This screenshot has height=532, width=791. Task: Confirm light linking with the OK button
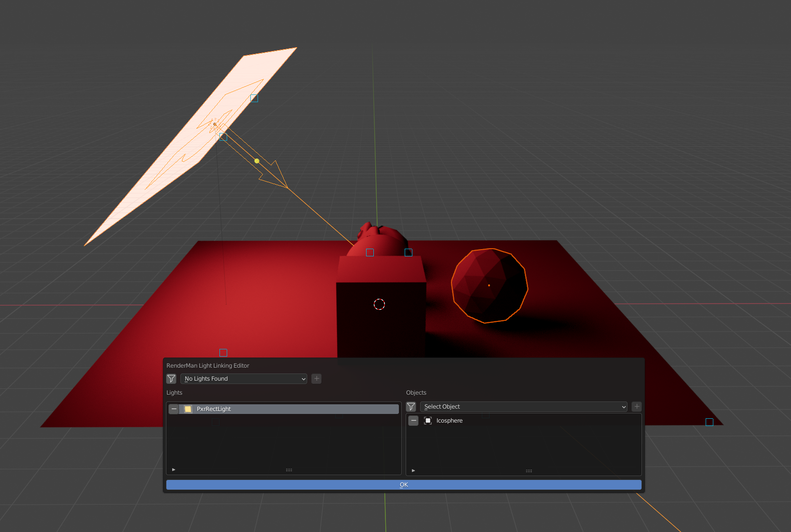click(403, 484)
